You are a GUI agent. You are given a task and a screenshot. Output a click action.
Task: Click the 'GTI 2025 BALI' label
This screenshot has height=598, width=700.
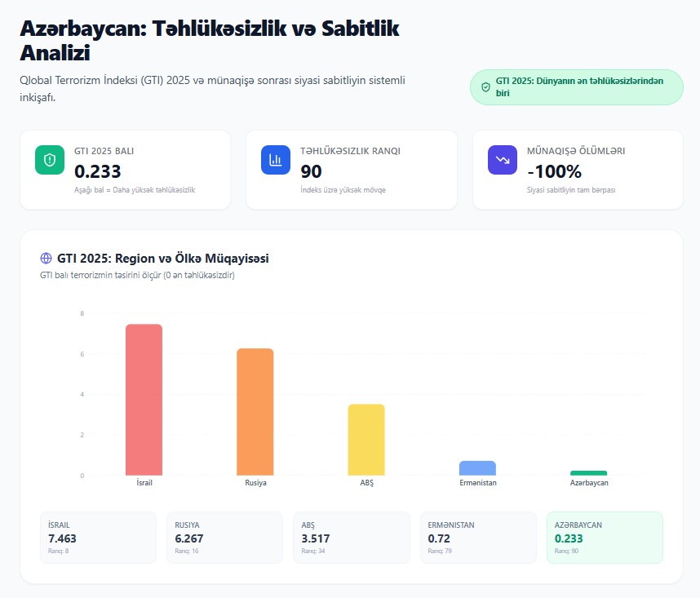(x=104, y=151)
